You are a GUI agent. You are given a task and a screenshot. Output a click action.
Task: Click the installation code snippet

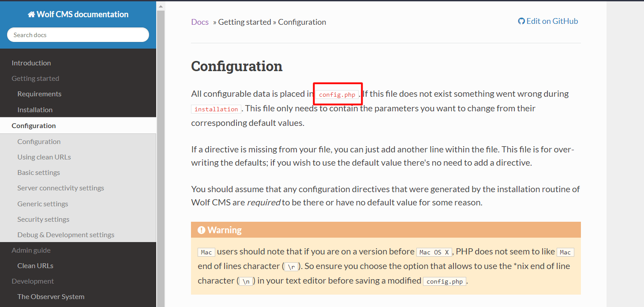216,109
